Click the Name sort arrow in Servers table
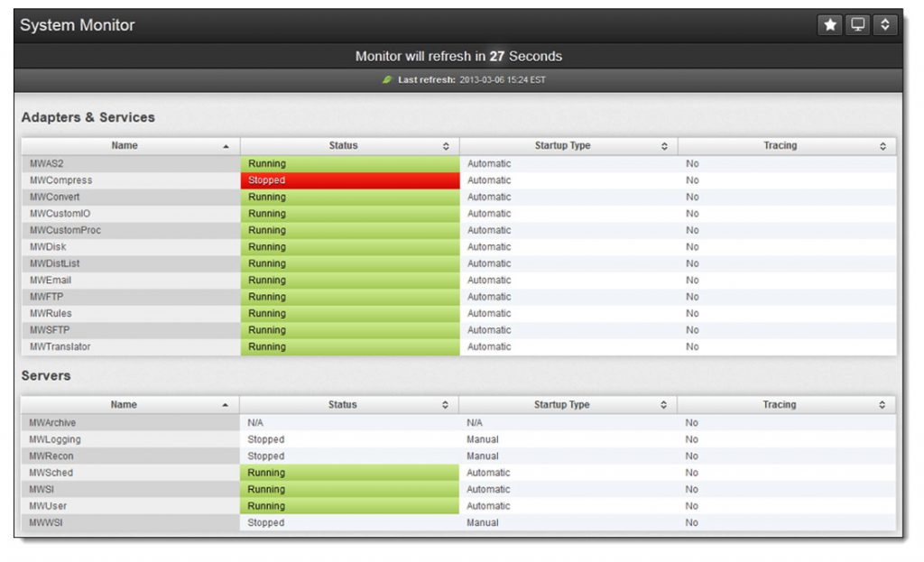Viewport: 924px width, 562px height. (226, 406)
